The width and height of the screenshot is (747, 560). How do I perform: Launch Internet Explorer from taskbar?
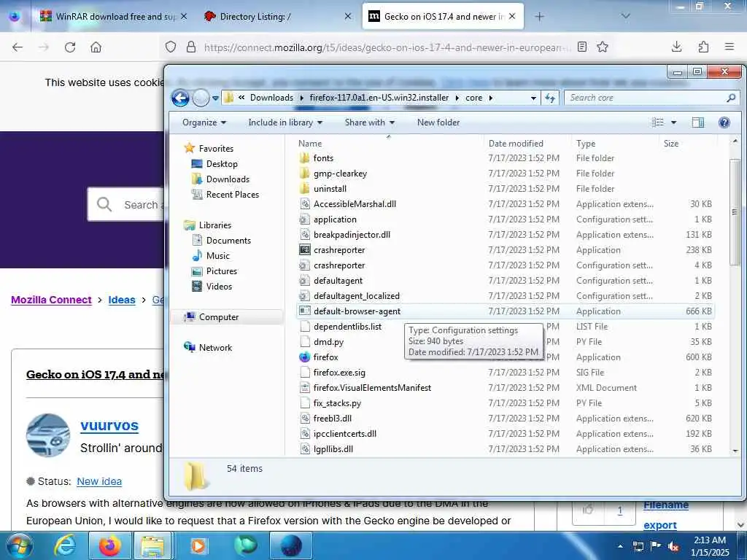click(x=65, y=546)
